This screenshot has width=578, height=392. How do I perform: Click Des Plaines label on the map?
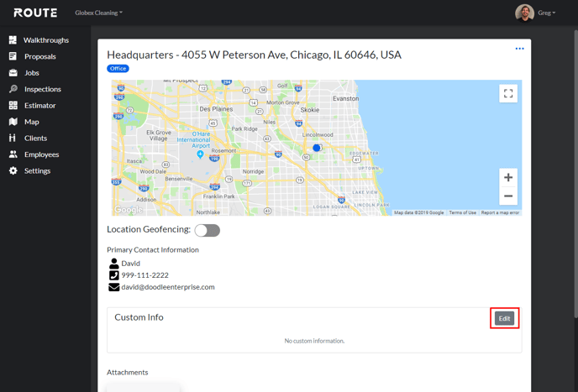point(216,109)
